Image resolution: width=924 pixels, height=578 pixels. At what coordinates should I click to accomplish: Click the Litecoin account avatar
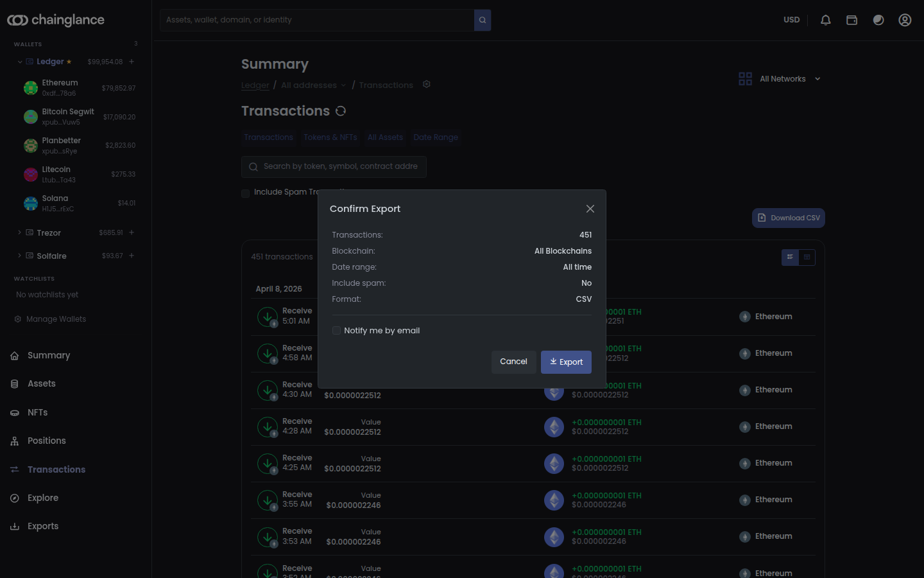pos(31,175)
